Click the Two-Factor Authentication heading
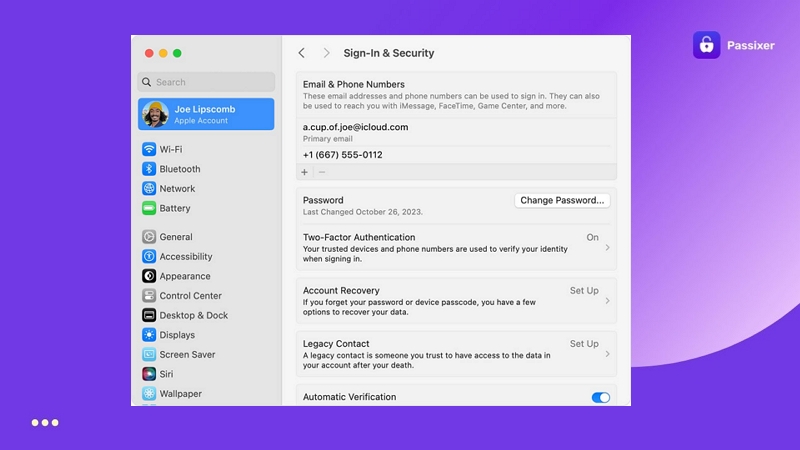Viewport: 800px width, 450px height. [x=359, y=237]
